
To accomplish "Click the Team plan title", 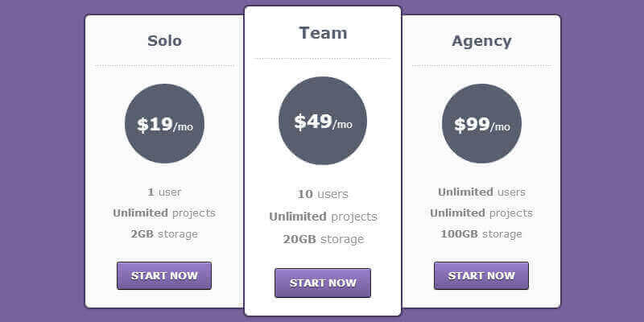I will click(x=323, y=33).
